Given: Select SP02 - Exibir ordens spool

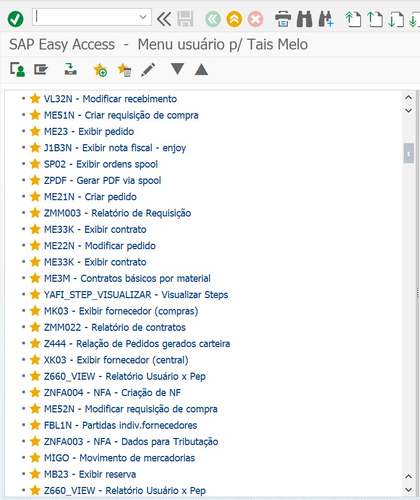Looking at the screenshot, I should pos(101,164).
